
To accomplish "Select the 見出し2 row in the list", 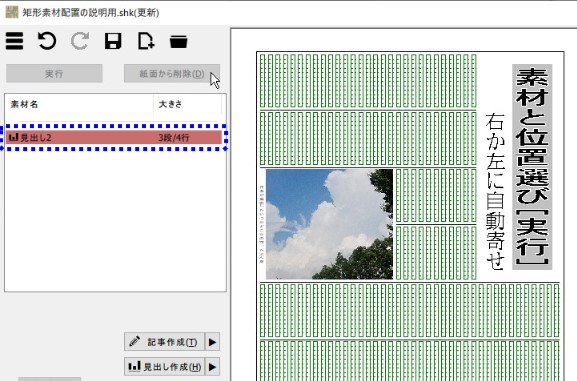I will click(114, 137).
